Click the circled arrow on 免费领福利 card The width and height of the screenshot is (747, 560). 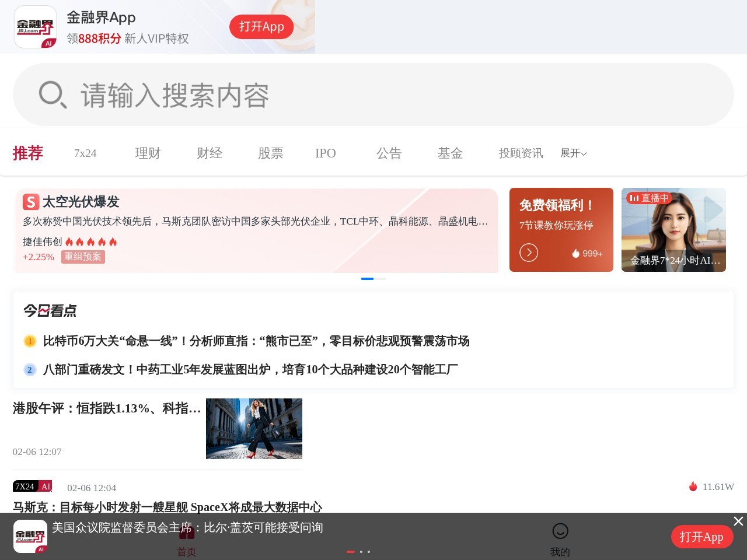(529, 253)
